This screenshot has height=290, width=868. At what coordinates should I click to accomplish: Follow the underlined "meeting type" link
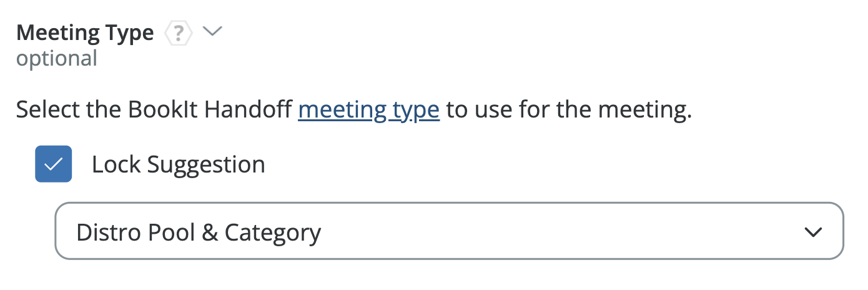click(x=368, y=111)
